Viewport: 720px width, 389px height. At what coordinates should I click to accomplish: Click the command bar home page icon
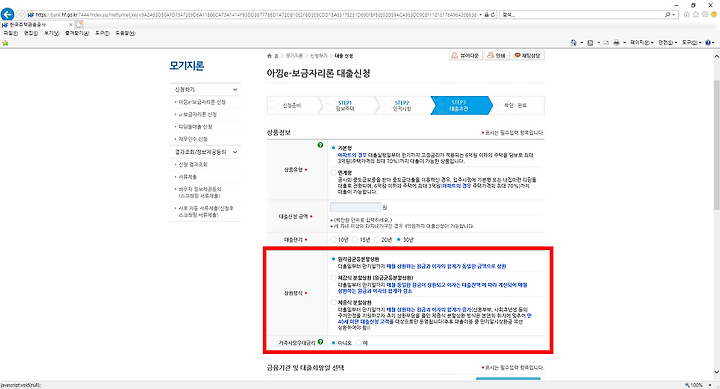(x=574, y=42)
